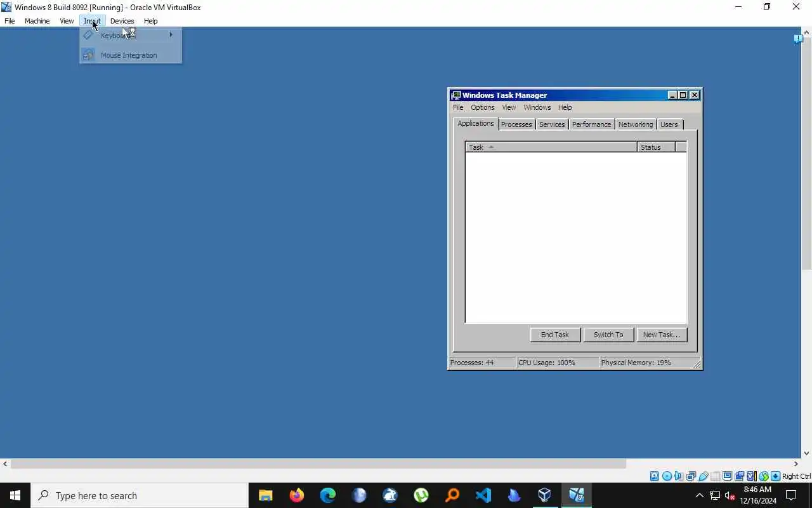812x508 pixels.
Task: Click the muted volume icon in system tray
Action: pyautogui.click(x=730, y=495)
